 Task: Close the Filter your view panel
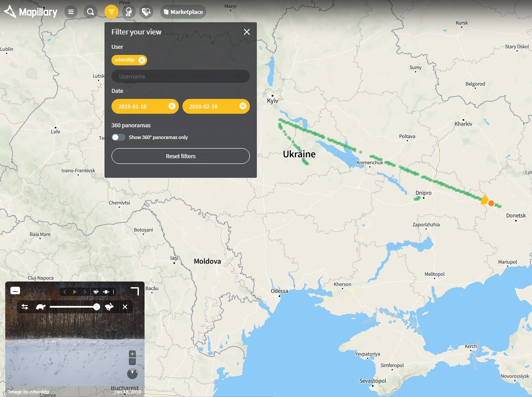coord(247,32)
